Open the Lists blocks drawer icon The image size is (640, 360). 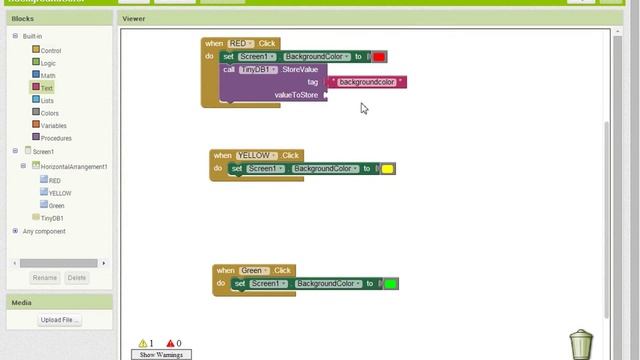pyautogui.click(x=36, y=100)
